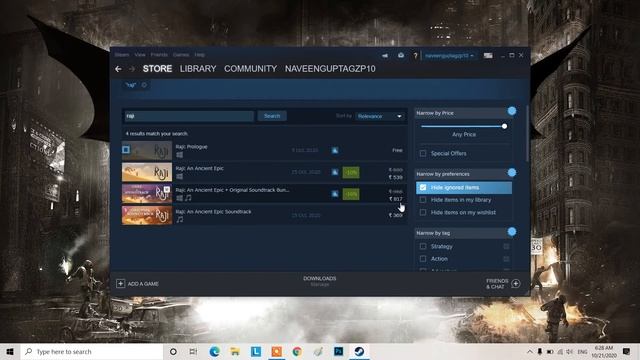Check Hide items on my wishlist
This screenshot has width=640, height=360.
tap(423, 212)
